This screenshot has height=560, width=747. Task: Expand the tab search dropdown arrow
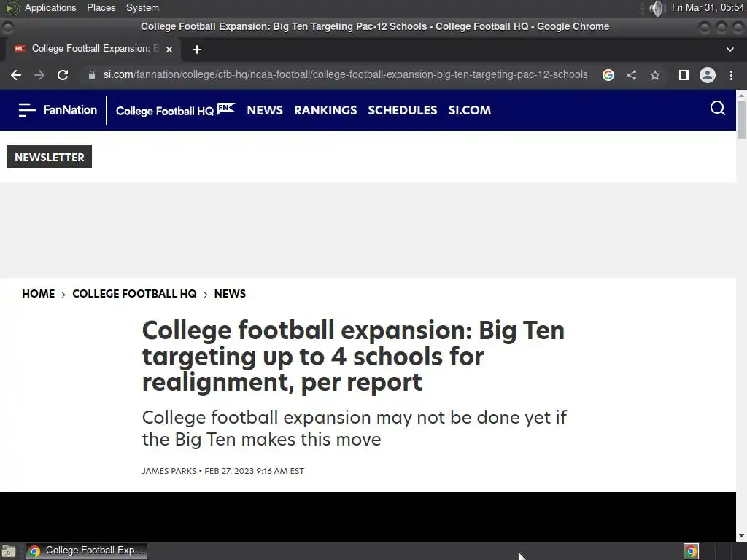pos(729,50)
